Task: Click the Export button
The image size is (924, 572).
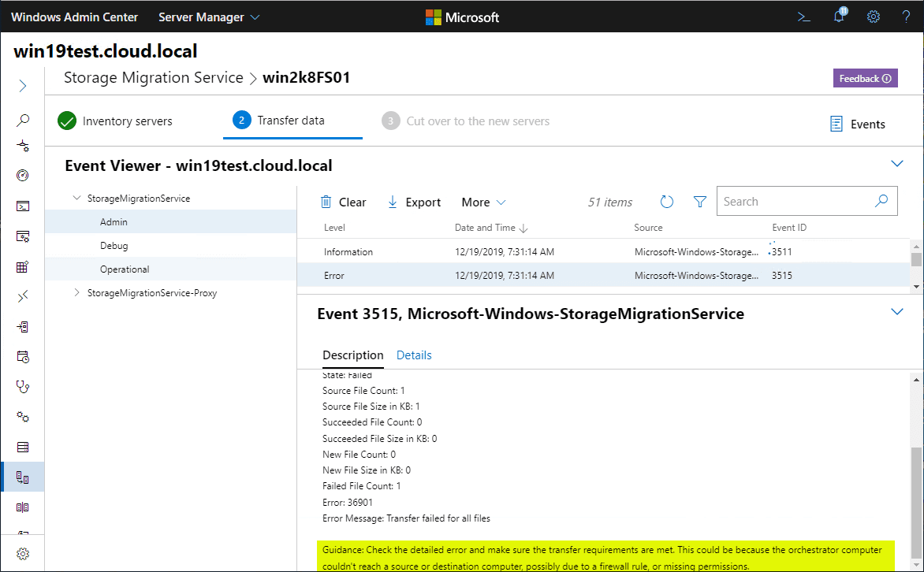Action: [414, 202]
